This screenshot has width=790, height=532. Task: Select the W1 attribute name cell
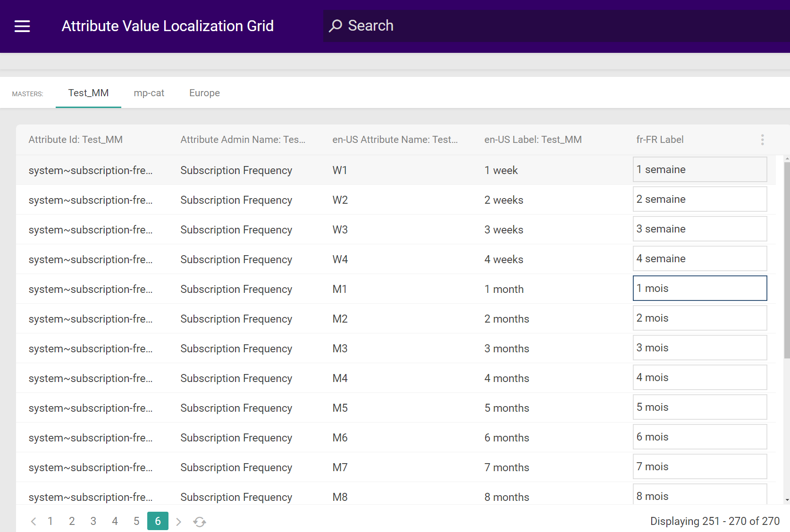point(340,170)
